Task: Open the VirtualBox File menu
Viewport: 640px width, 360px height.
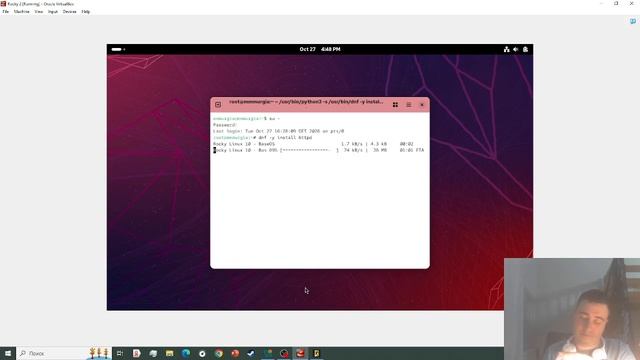Action: [x=6, y=12]
